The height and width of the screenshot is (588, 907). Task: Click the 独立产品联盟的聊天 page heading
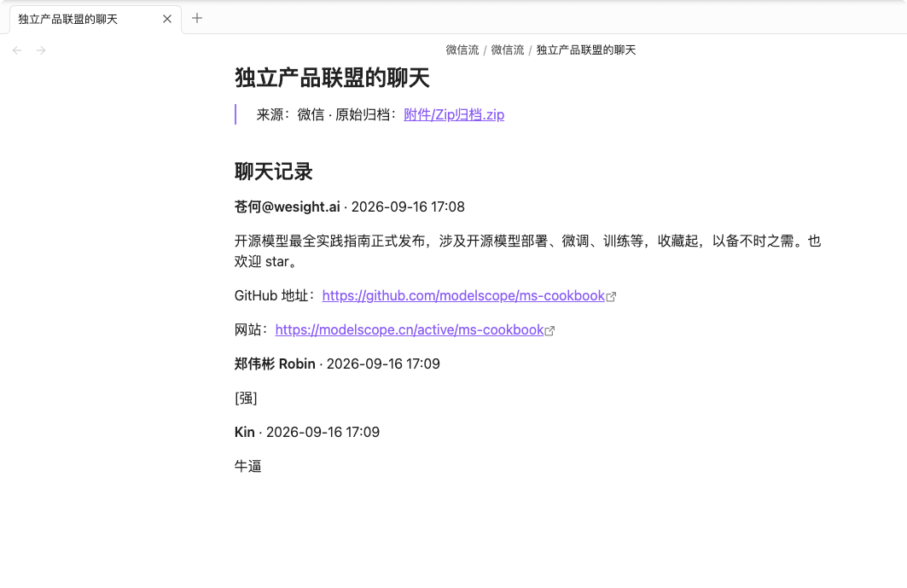point(332,78)
